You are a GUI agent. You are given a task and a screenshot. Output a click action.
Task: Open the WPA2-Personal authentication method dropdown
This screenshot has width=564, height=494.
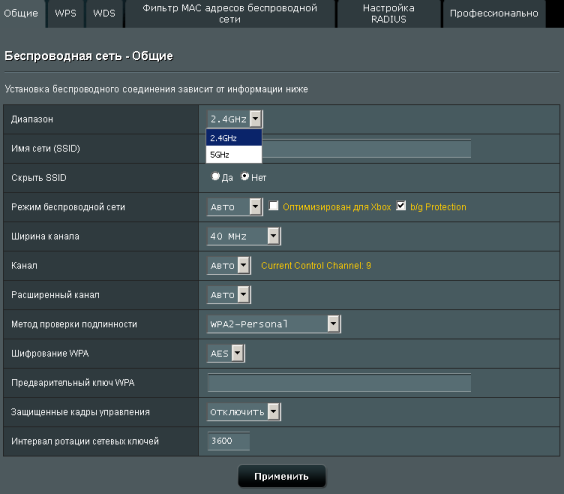coord(274,324)
